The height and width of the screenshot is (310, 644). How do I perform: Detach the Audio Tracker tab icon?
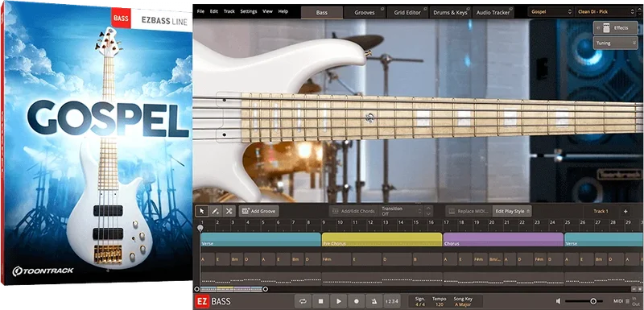click(x=512, y=8)
